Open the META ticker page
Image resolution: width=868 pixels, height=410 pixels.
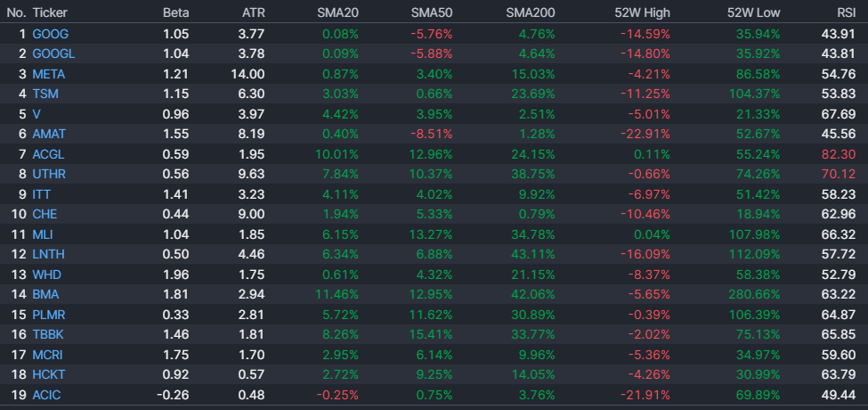[48, 74]
